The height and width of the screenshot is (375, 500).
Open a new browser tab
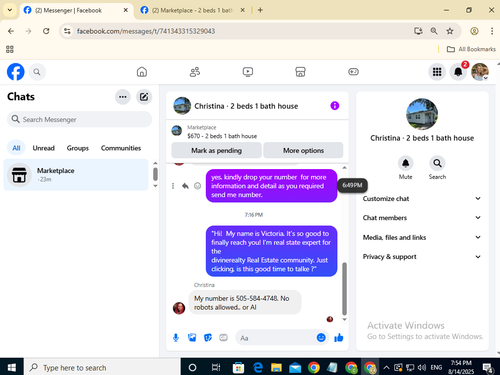260,10
